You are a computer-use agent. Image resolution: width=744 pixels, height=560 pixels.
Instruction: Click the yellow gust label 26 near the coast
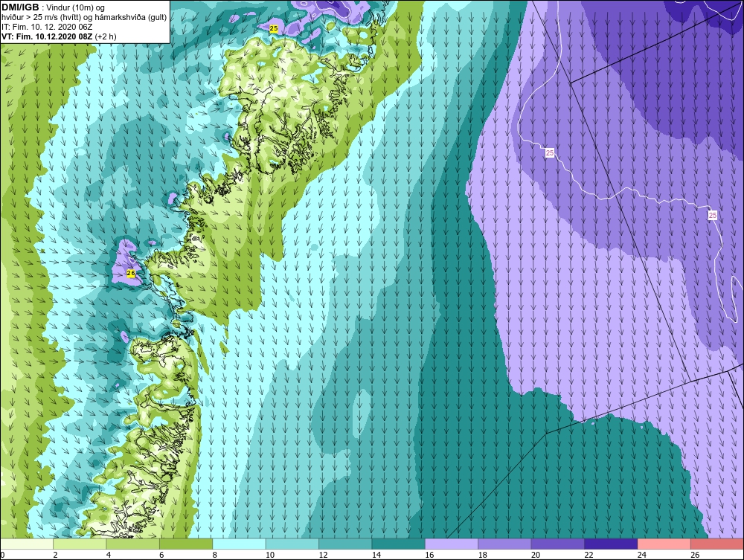click(x=131, y=273)
